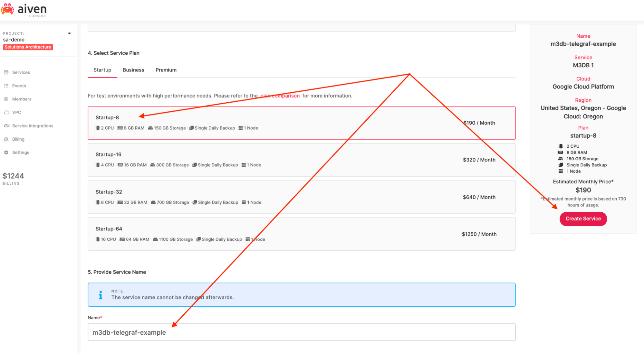Click the node icon in Startup-8 row
The width and height of the screenshot is (644, 353).
241,128
